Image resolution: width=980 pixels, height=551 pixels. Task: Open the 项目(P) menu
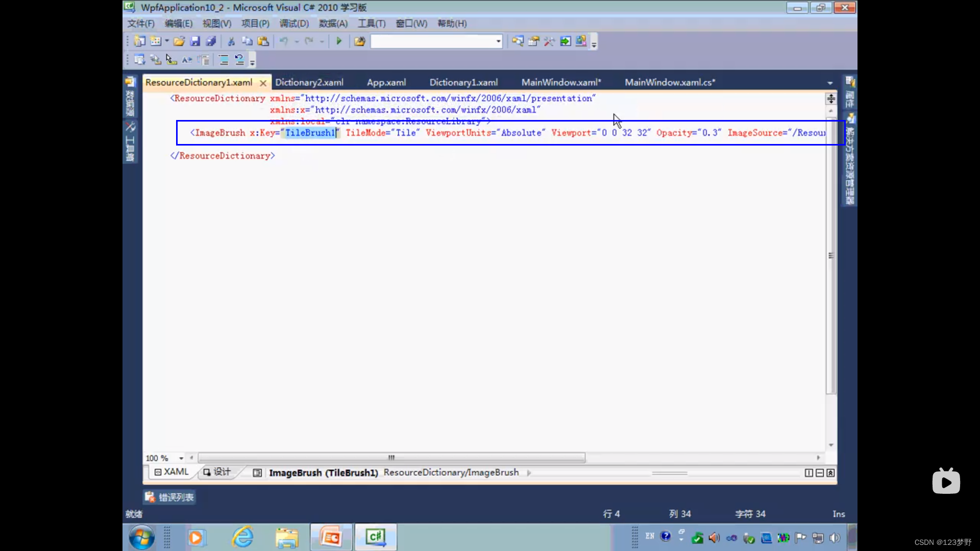255,23
